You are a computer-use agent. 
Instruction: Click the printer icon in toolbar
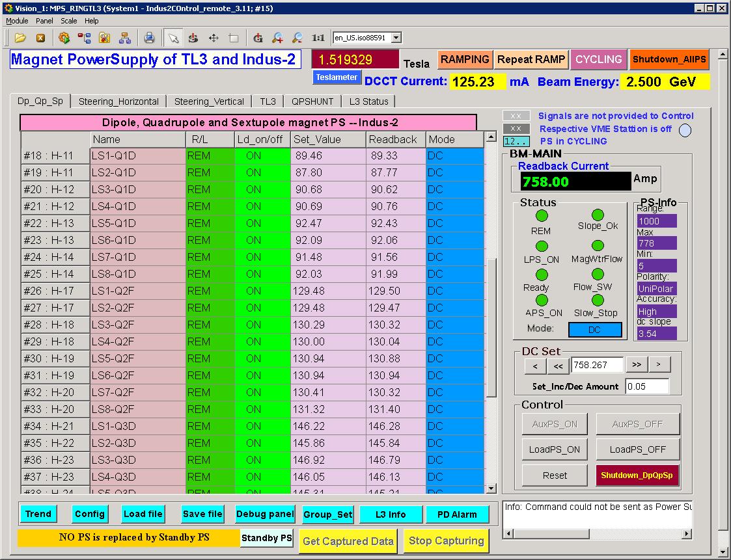tap(149, 38)
